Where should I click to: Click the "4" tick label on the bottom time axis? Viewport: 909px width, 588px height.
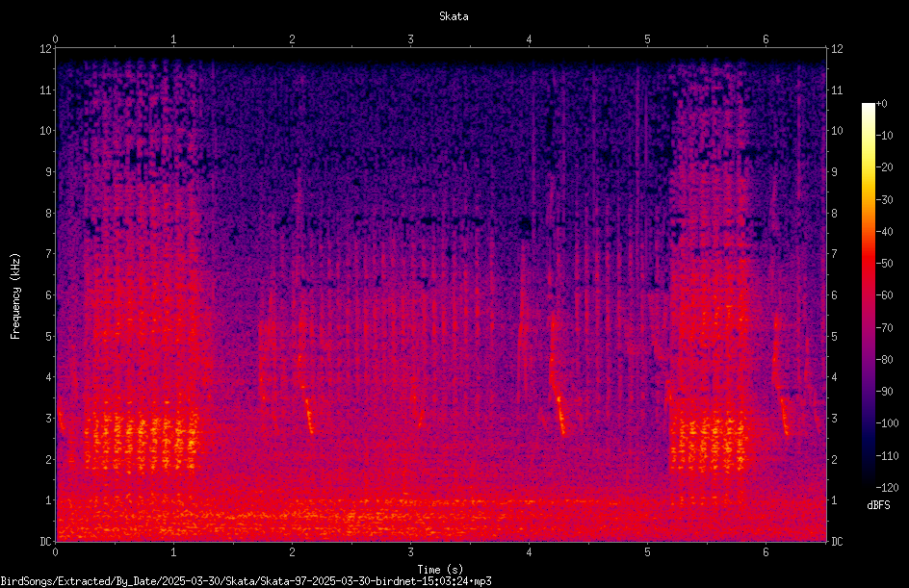click(x=529, y=552)
